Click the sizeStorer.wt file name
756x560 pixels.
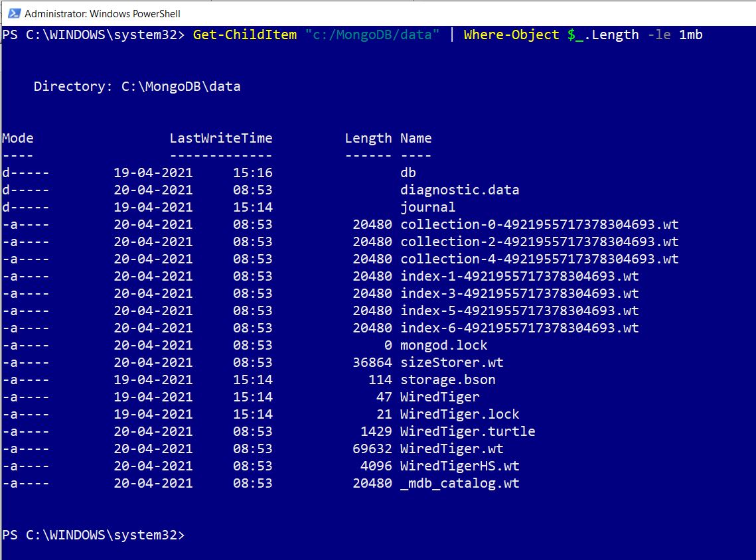click(451, 362)
